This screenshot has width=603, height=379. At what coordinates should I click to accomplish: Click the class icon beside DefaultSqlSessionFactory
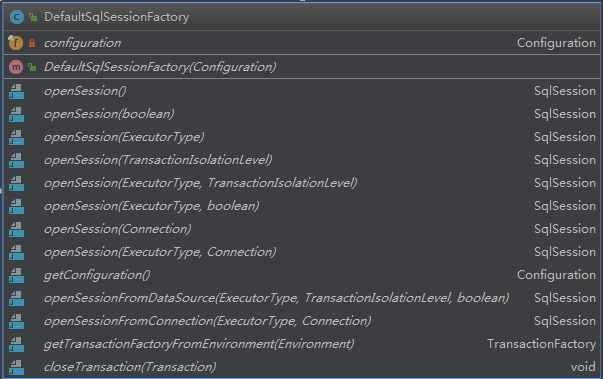pyautogui.click(x=17, y=17)
